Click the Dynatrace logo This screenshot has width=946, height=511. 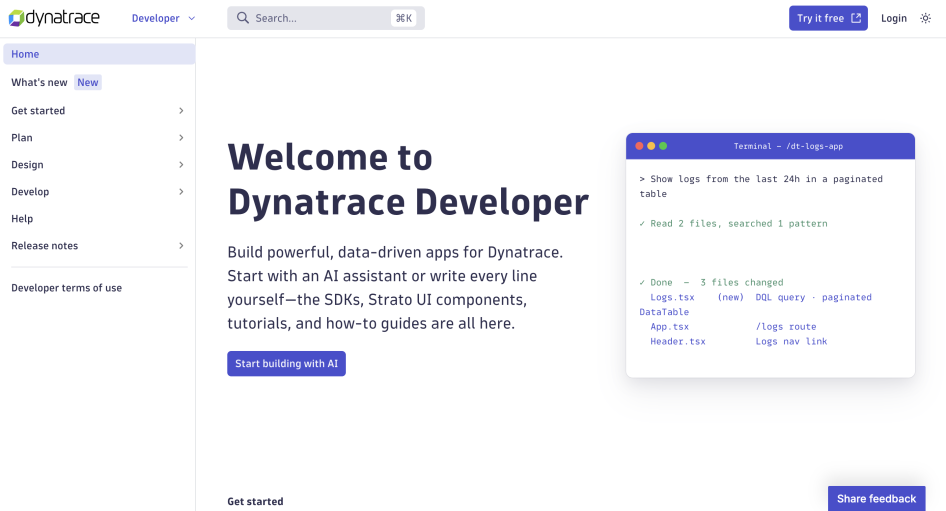pos(54,18)
